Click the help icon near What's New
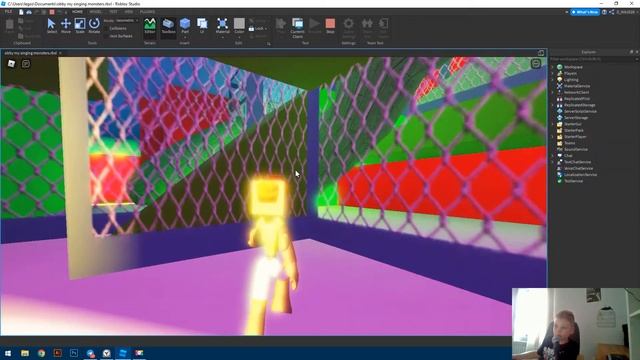The image size is (640, 360). pos(604,12)
